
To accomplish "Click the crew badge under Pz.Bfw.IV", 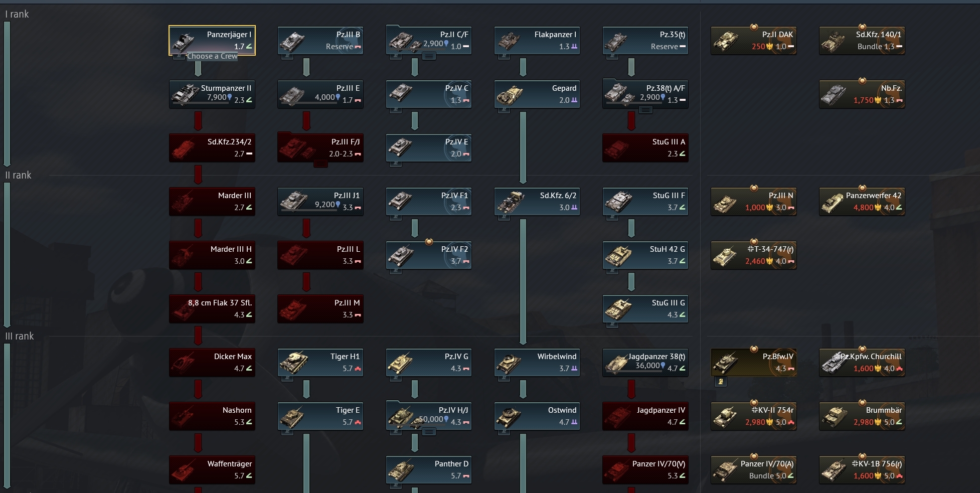I will 721,382.
